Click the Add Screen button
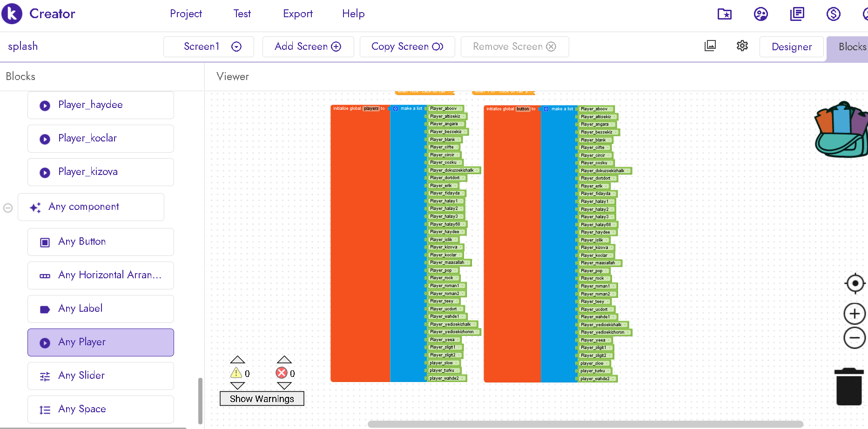Screen dimensions: 868x429 tap(308, 47)
